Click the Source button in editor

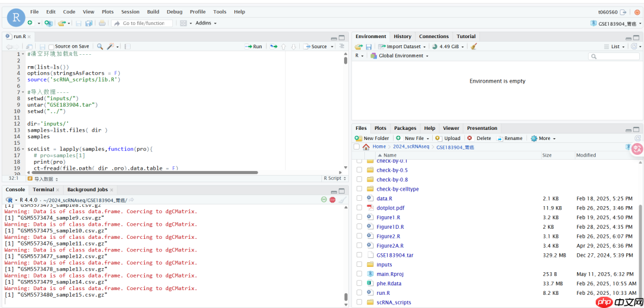315,46
